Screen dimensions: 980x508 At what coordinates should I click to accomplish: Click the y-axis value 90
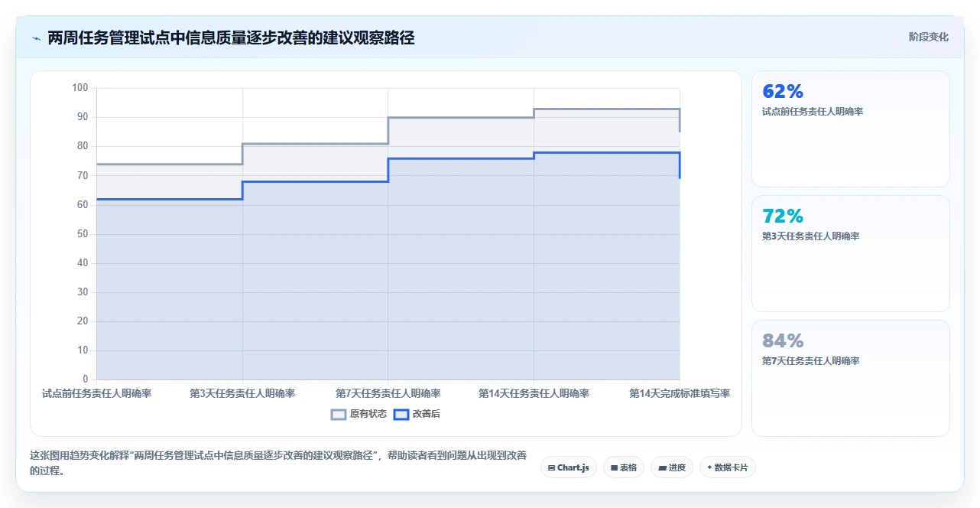pos(83,117)
